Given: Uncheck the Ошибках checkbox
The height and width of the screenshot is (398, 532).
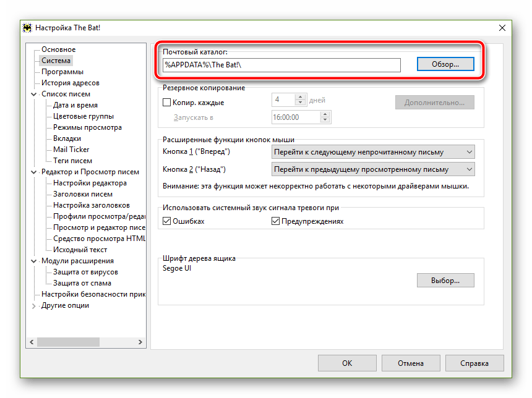Looking at the screenshot, I should pos(166,221).
